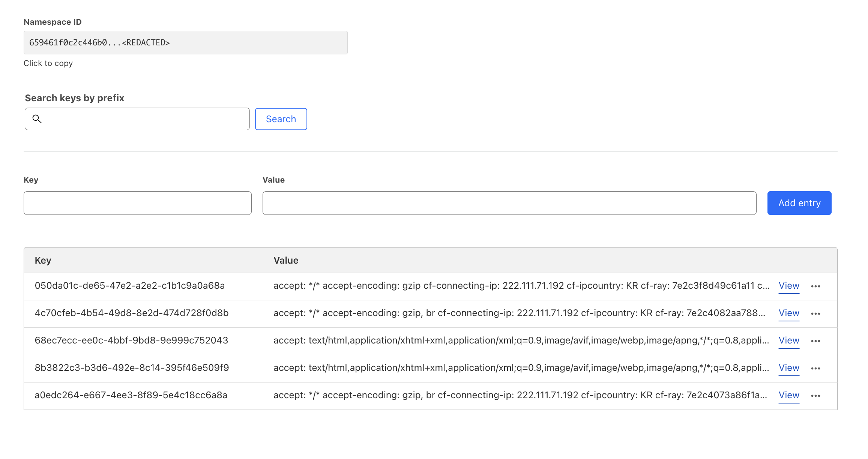868x459 pixels.
Task: View value of key 8b3822c3-b3d6
Action: (789, 368)
